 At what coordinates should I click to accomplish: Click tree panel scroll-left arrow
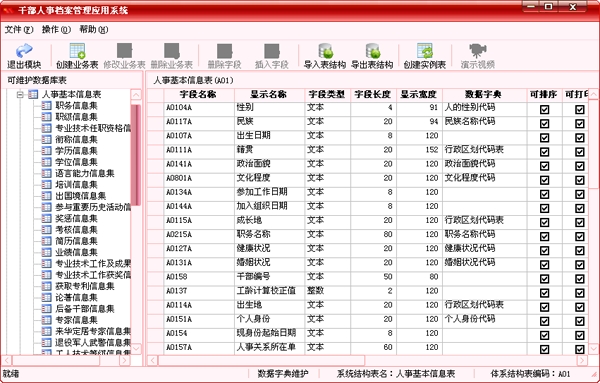coord(6,360)
